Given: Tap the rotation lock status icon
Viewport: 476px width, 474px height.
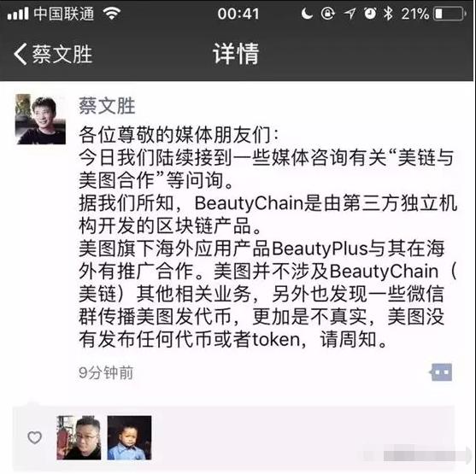Looking at the screenshot, I should (x=328, y=14).
